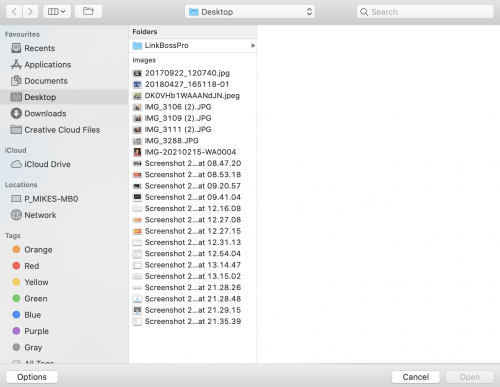The width and height of the screenshot is (500, 387).
Task: Click the Options button
Action: [x=32, y=377]
